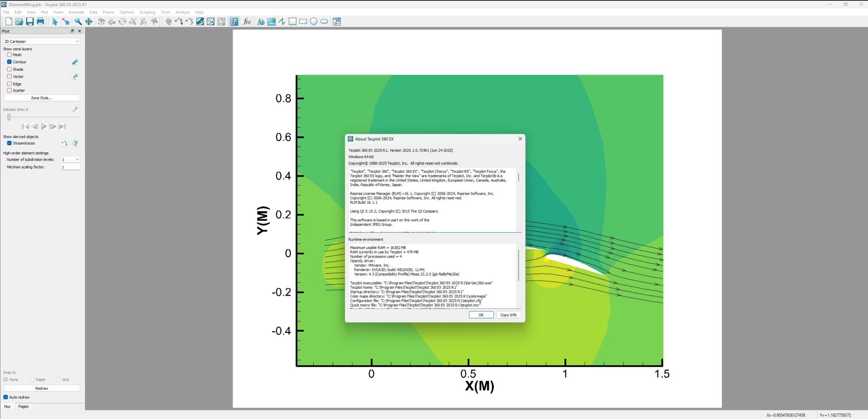Open Vector details settings icon
The height and width of the screenshot is (419, 868).
[x=75, y=76]
